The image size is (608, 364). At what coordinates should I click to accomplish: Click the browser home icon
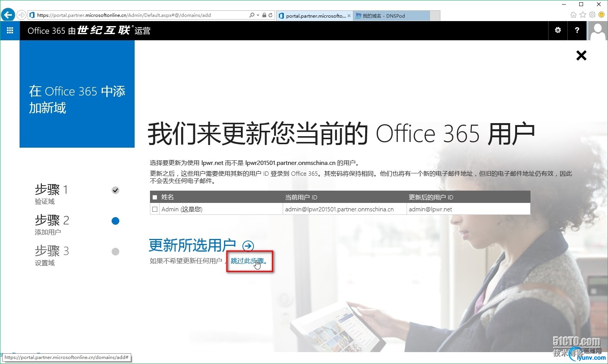point(573,15)
